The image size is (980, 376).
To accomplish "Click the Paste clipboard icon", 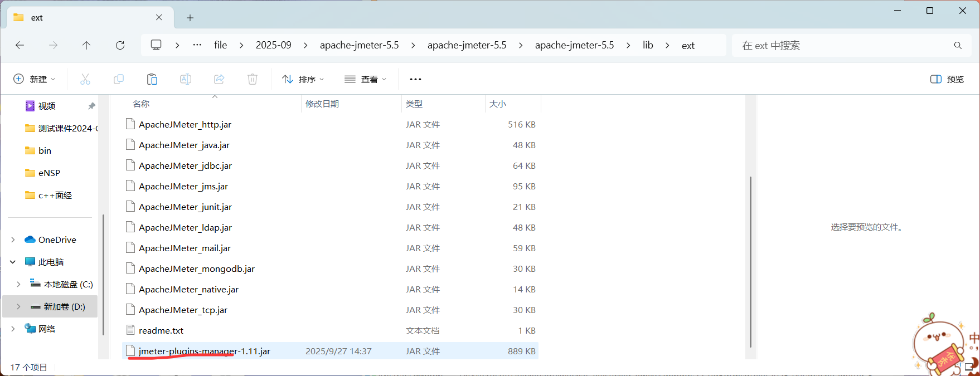I will point(152,79).
